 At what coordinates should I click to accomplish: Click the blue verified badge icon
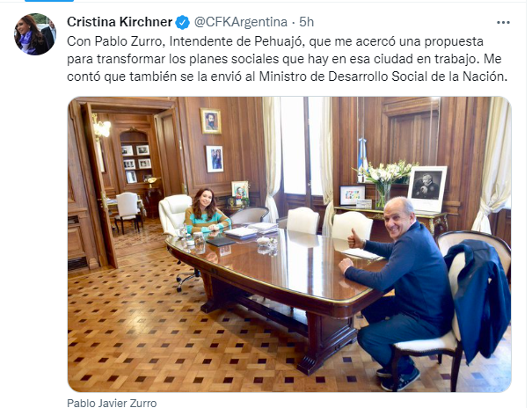tap(182, 22)
